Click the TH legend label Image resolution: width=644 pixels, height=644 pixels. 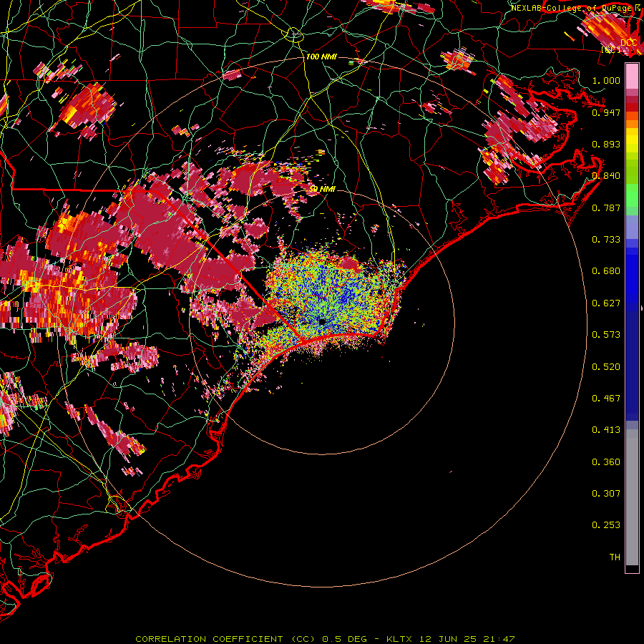click(x=615, y=557)
